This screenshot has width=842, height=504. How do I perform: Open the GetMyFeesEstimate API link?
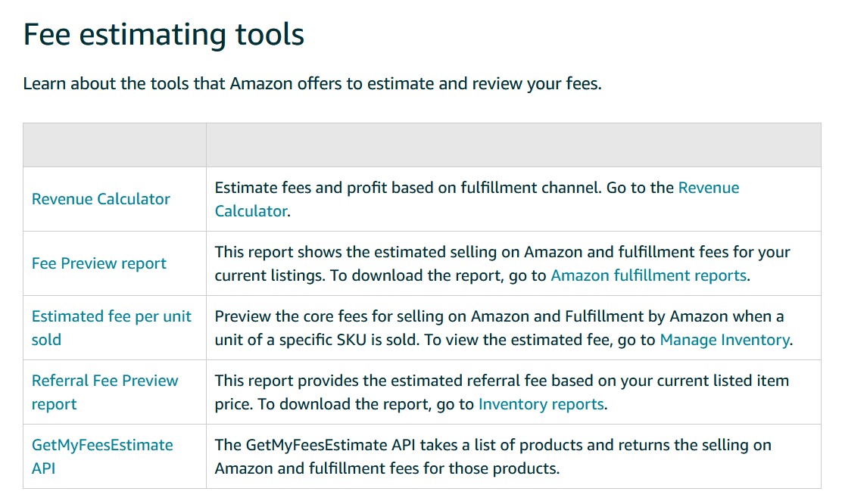click(x=102, y=457)
